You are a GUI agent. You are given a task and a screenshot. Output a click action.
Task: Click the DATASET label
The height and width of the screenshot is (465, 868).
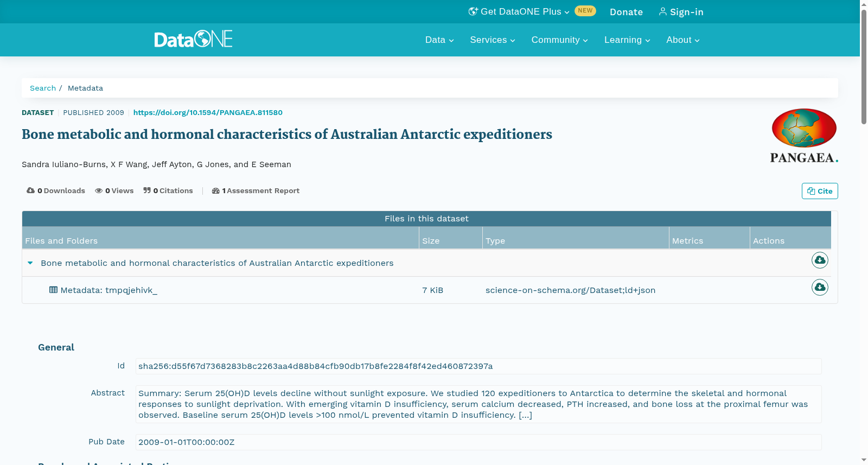pyautogui.click(x=37, y=112)
